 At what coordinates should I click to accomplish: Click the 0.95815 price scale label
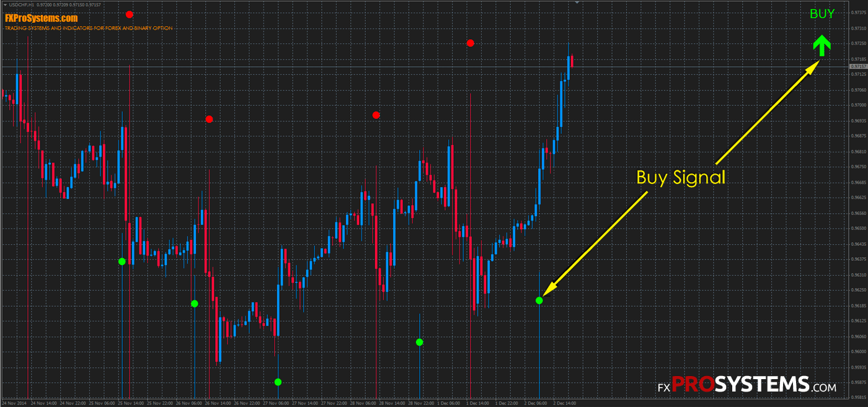coord(859,397)
